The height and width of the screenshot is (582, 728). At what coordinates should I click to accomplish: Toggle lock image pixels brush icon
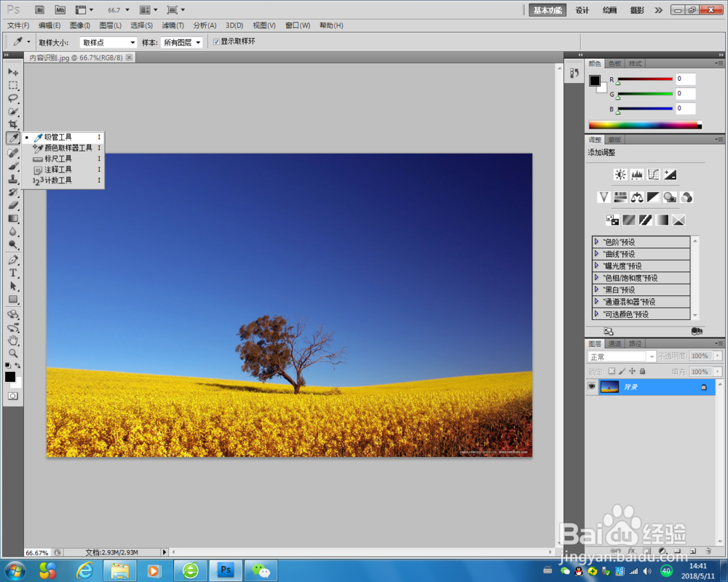tap(622, 371)
